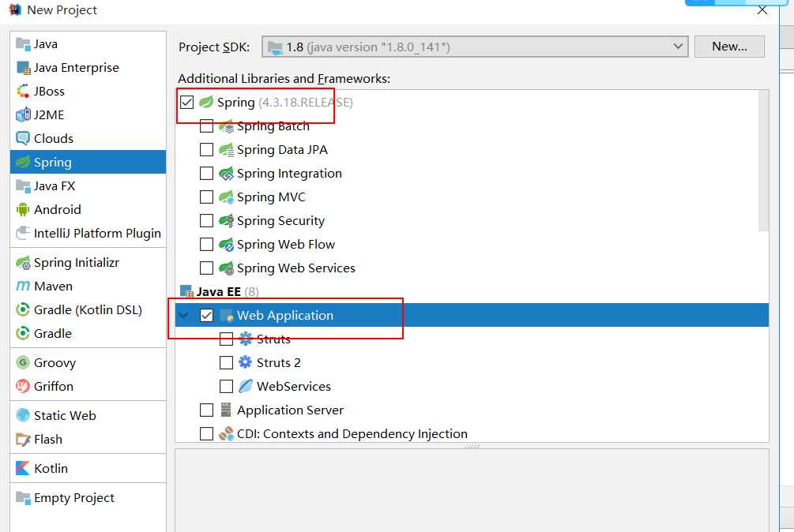The image size is (794, 532).
Task: Click the WebServices icon
Action: (x=245, y=386)
